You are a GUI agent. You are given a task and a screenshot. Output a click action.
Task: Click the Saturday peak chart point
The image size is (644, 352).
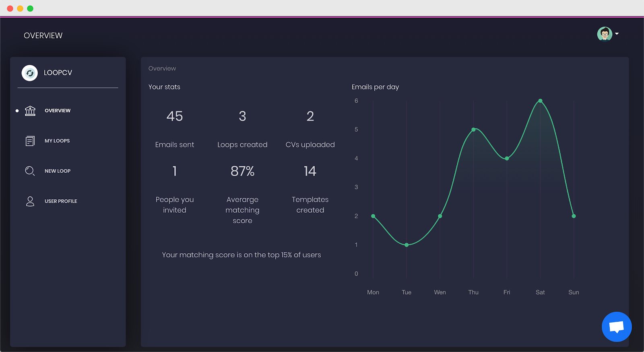tap(540, 101)
